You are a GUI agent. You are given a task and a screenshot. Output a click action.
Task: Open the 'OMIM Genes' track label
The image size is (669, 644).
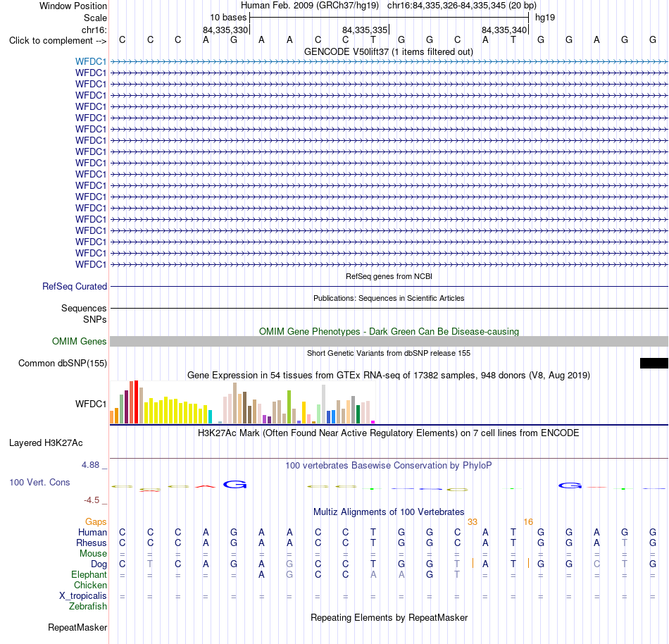(x=79, y=342)
